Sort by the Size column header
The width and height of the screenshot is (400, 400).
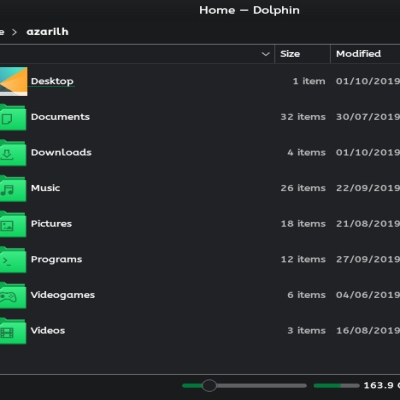(303, 54)
